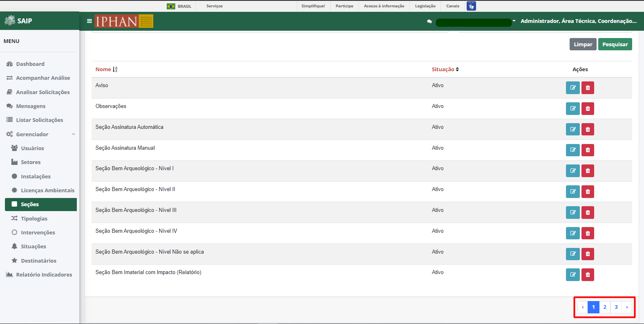The height and width of the screenshot is (324, 644).
Task: Open the accessibility Libras icon
Action: pos(471,6)
